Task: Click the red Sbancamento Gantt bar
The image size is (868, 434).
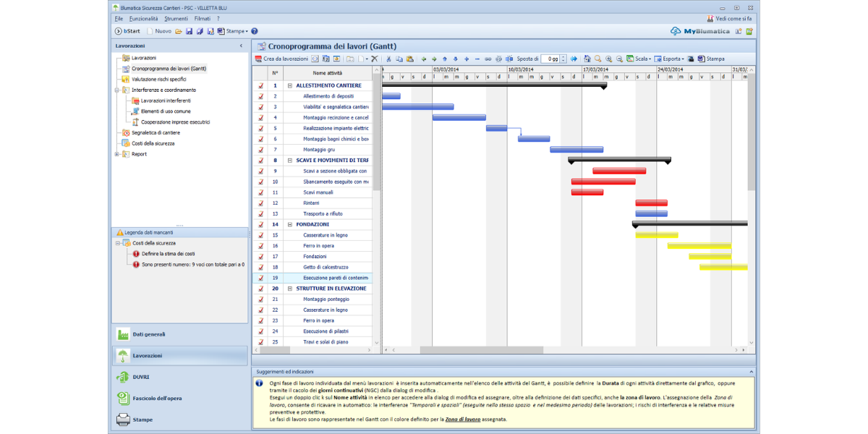Action: click(x=603, y=182)
